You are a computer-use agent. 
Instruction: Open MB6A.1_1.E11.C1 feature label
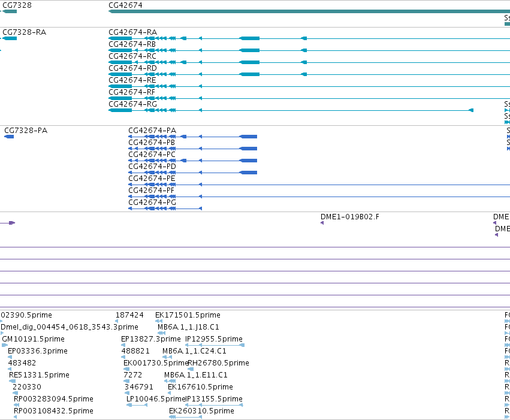coord(196,375)
